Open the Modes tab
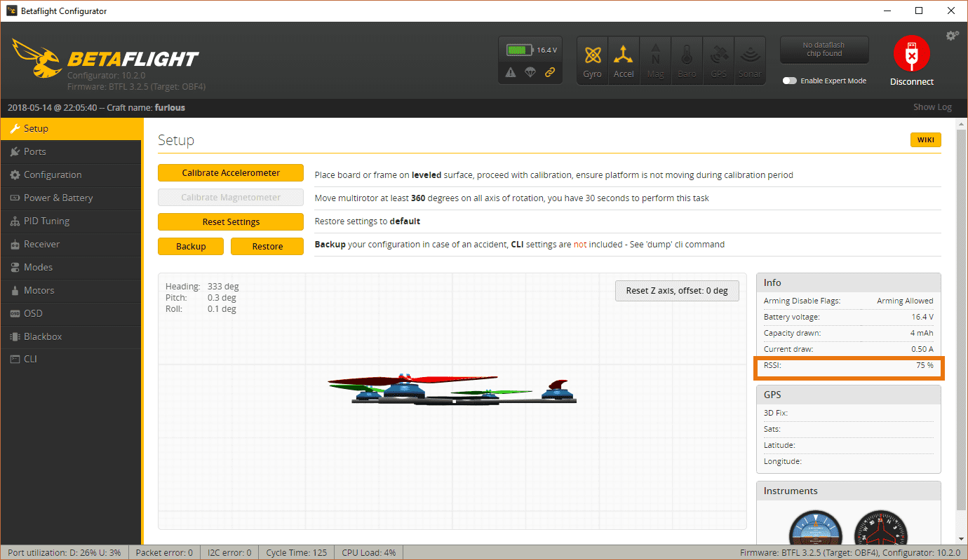The image size is (968, 560). pos(71,267)
